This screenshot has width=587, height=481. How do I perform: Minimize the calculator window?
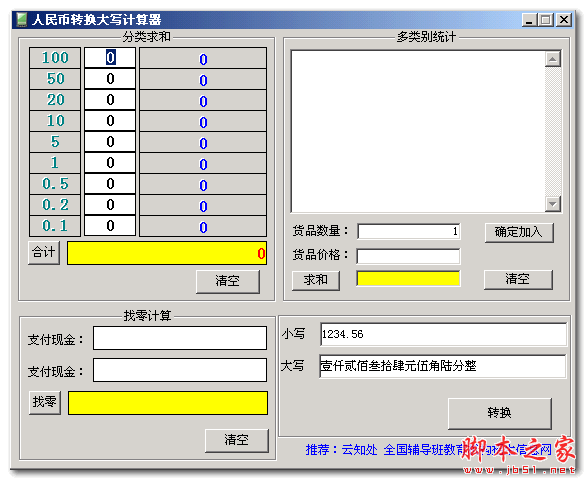[x=529, y=19]
